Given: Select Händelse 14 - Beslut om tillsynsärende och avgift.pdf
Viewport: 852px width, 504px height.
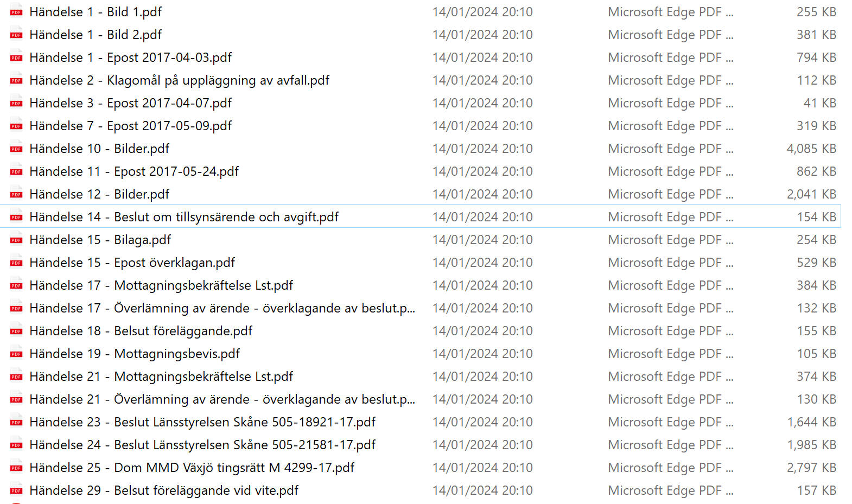Looking at the screenshot, I should coord(184,217).
